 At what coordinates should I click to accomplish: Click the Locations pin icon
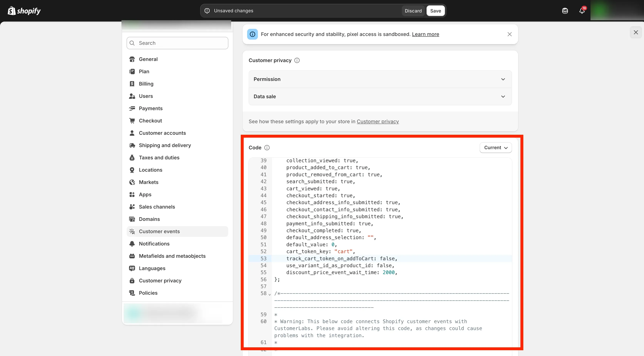pyautogui.click(x=132, y=170)
